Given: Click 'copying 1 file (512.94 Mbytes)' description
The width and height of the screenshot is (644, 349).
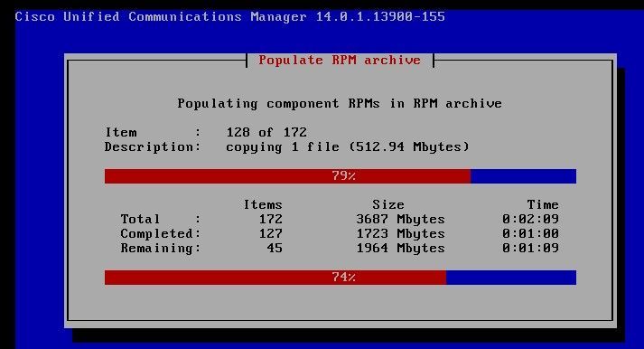Looking at the screenshot, I should 348,147.
